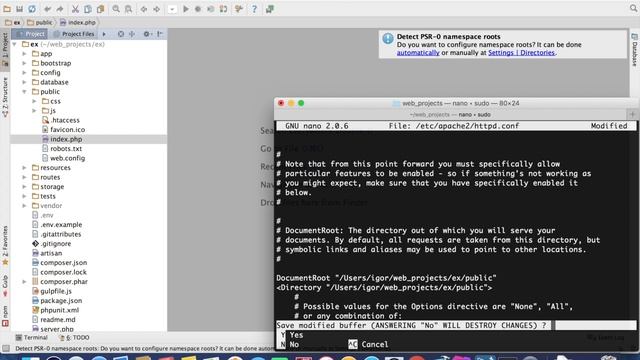Click the green Run play icon
Screen dimensions: 640x360
tap(186, 9)
